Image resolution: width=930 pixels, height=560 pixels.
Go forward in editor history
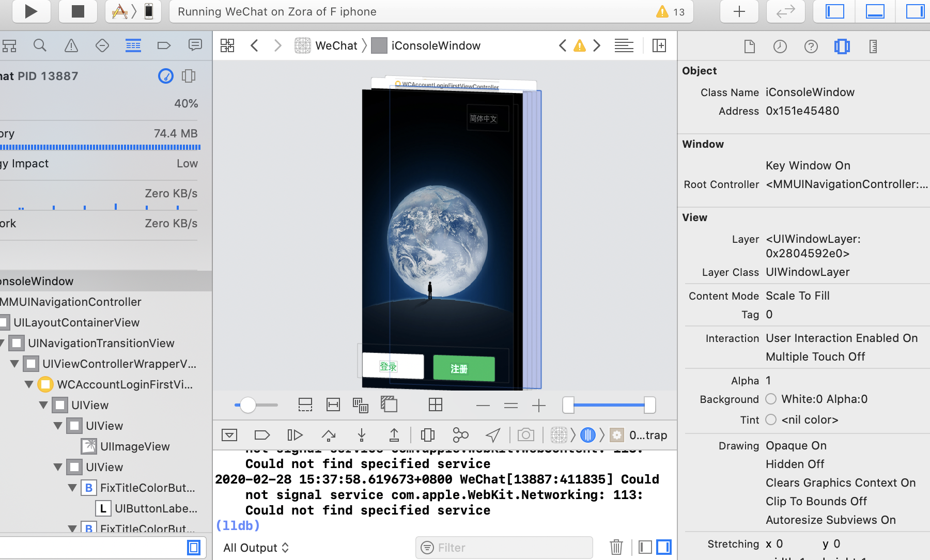pos(277,45)
